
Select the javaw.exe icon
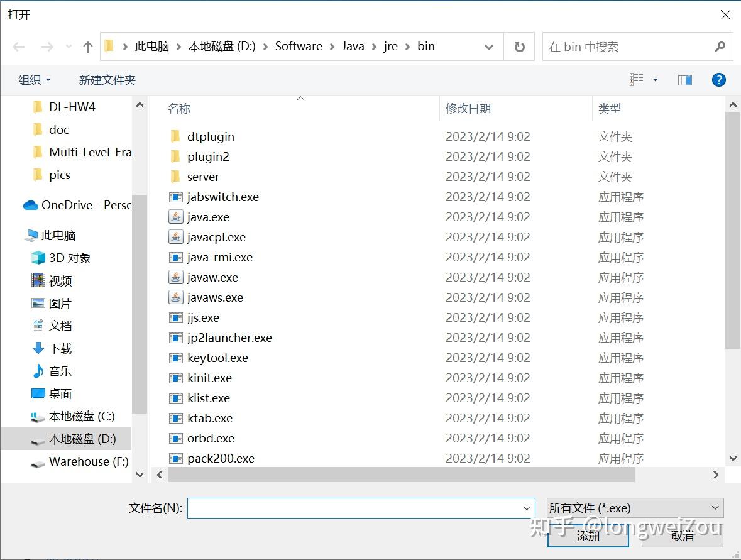(176, 277)
